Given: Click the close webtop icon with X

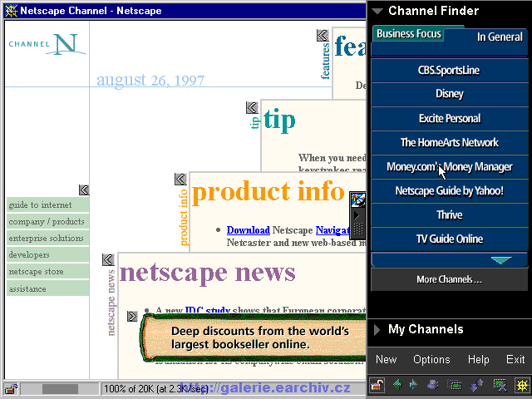Looking at the screenshot, I should point(500,385).
